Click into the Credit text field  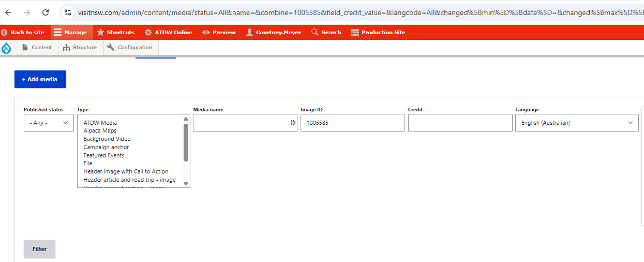[x=460, y=123]
